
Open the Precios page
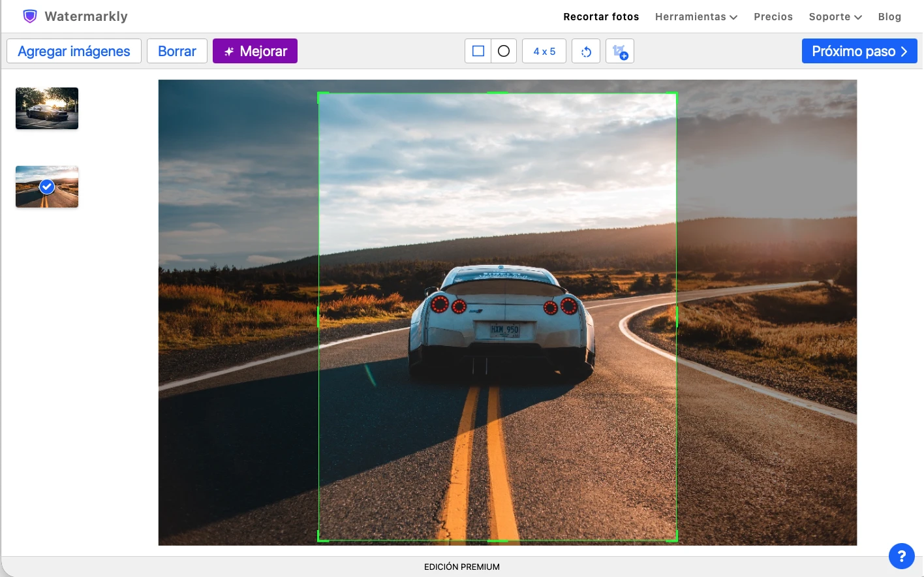pos(773,16)
